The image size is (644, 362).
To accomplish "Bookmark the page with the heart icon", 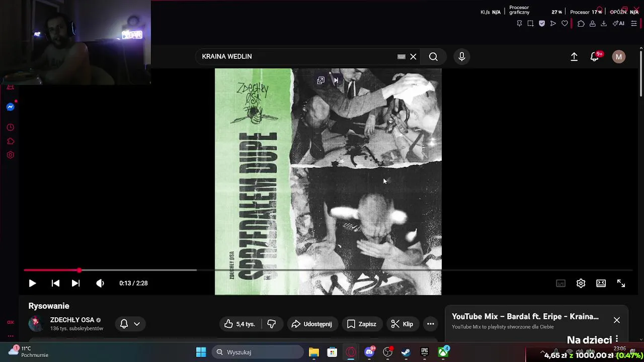I will (565, 24).
